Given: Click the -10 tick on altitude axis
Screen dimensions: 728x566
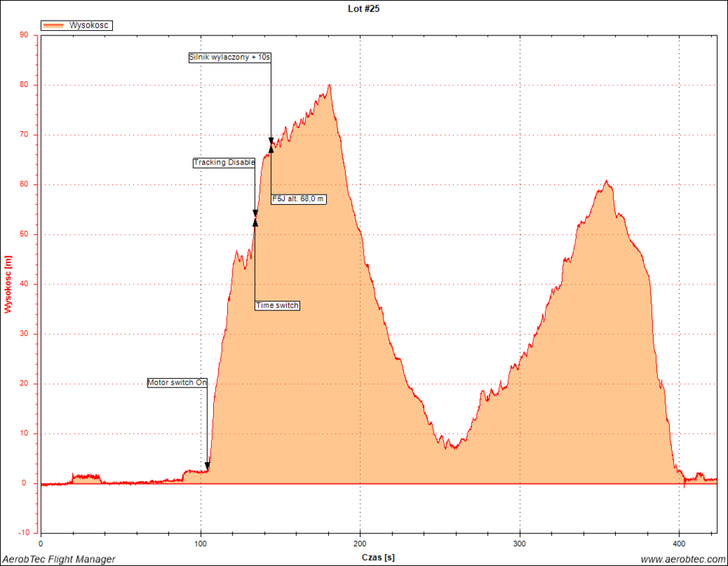Looking at the screenshot, I should pos(22,533).
